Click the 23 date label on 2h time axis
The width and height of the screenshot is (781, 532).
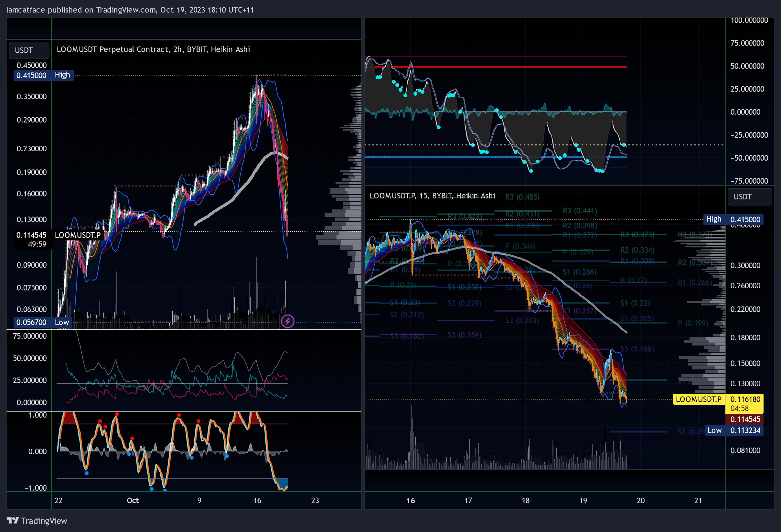pyautogui.click(x=315, y=500)
